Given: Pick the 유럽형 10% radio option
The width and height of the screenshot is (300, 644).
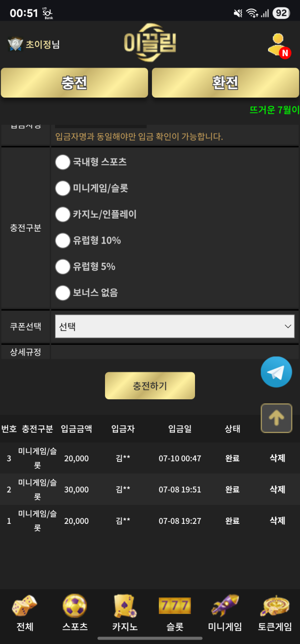Looking at the screenshot, I should (x=62, y=241).
